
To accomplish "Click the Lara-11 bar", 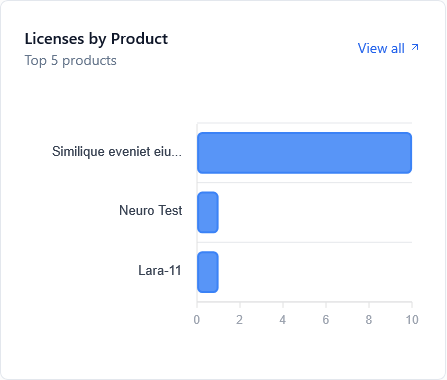I will [208, 272].
